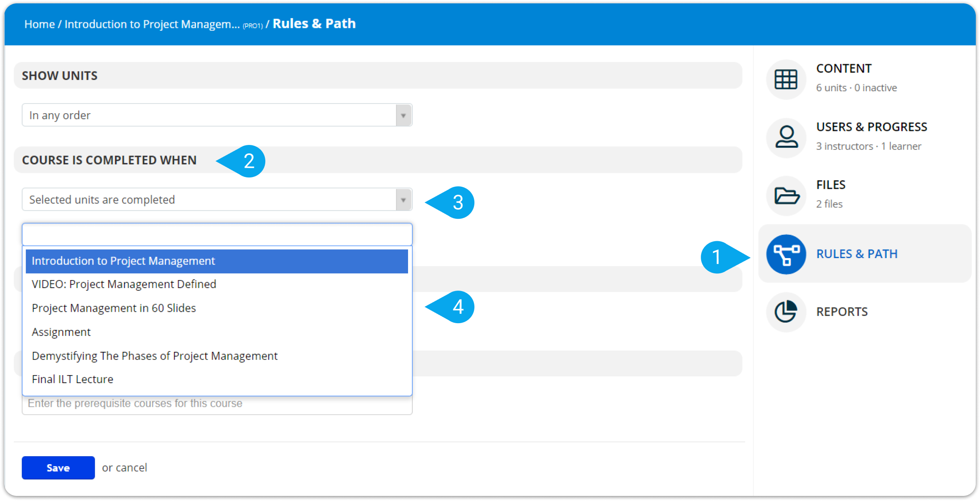
Task: Focus the unit selection search field
Action: pos(217,234)
